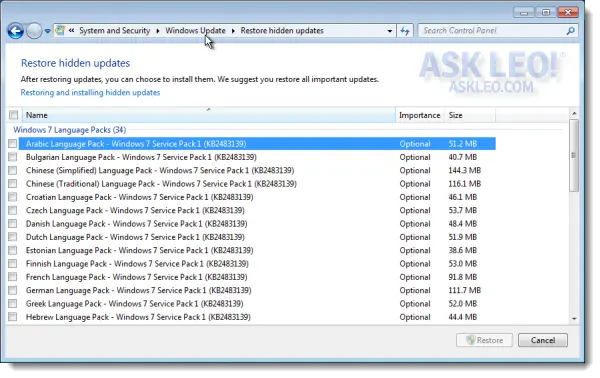Click the refresh button next to the address bar

[x=405, y=31]
